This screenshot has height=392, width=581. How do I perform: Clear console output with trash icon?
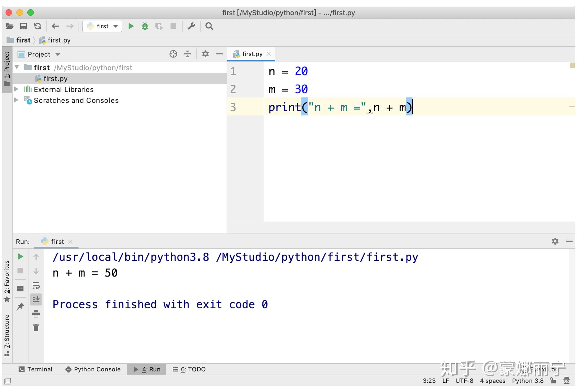tap(36, 328)
